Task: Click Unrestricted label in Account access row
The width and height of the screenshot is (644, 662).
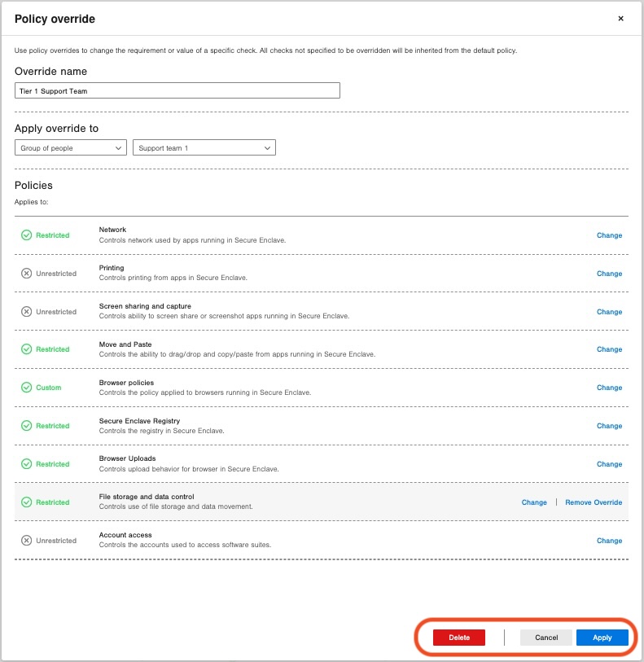Action: 56,541
